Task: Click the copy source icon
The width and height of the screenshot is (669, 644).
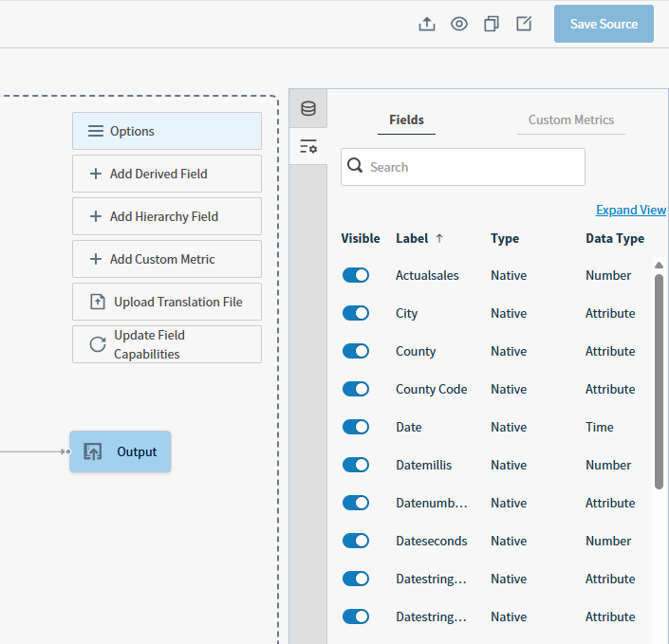Action: pyautogui.click(x=492, y=24)
